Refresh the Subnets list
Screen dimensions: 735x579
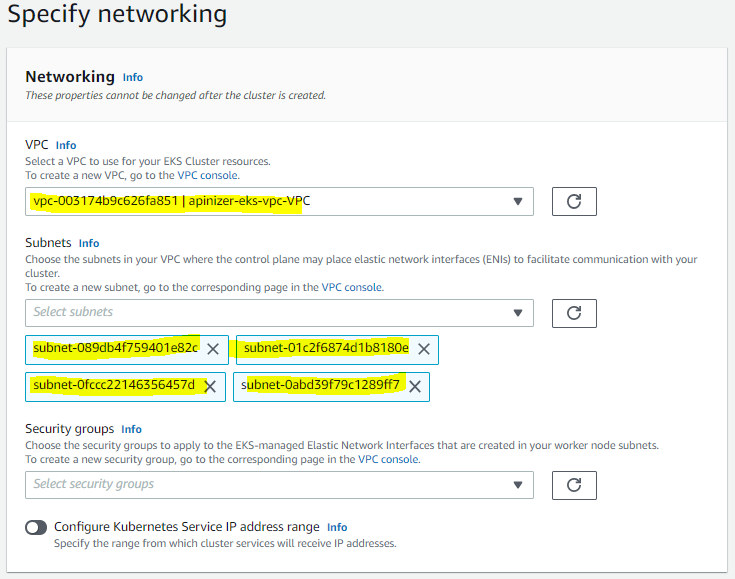[574, 312]
